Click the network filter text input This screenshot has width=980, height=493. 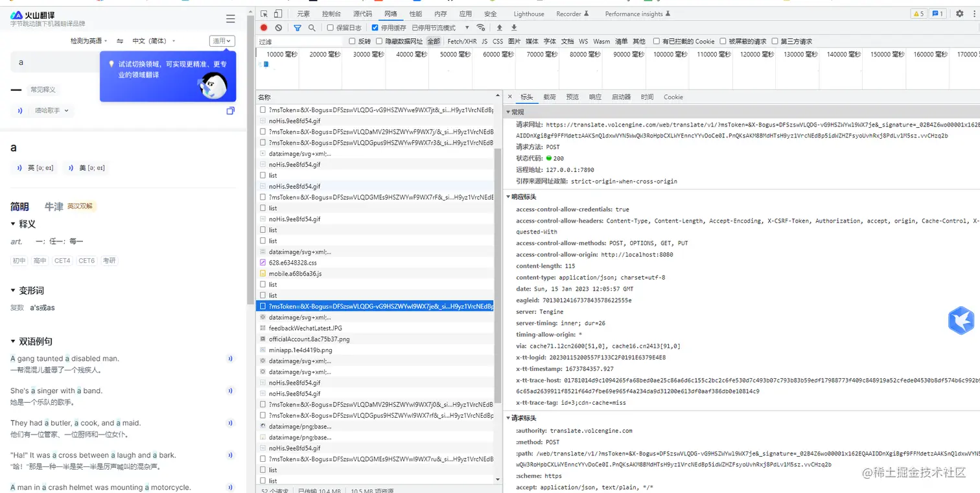pos(300,42)
